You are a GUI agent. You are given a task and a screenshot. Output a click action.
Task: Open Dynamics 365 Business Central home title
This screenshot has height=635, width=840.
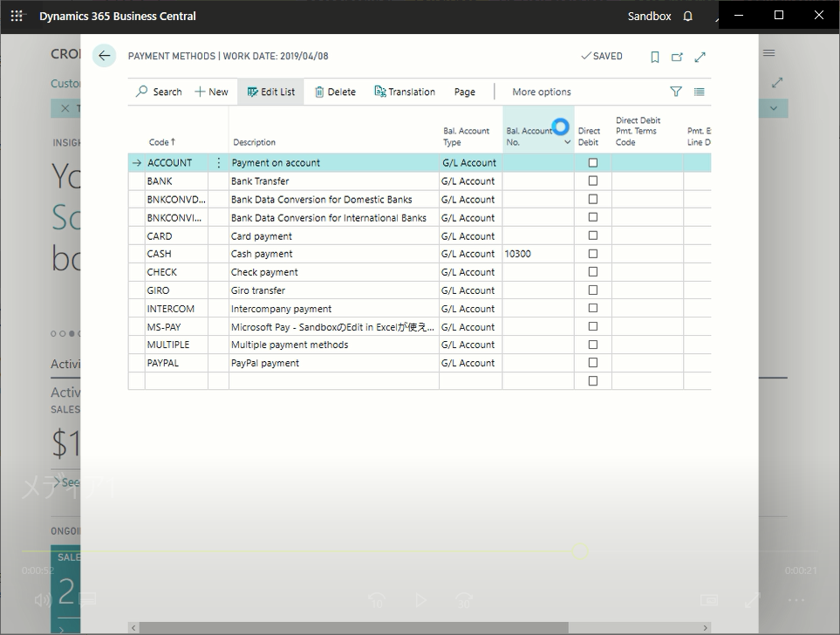(118, 16)
